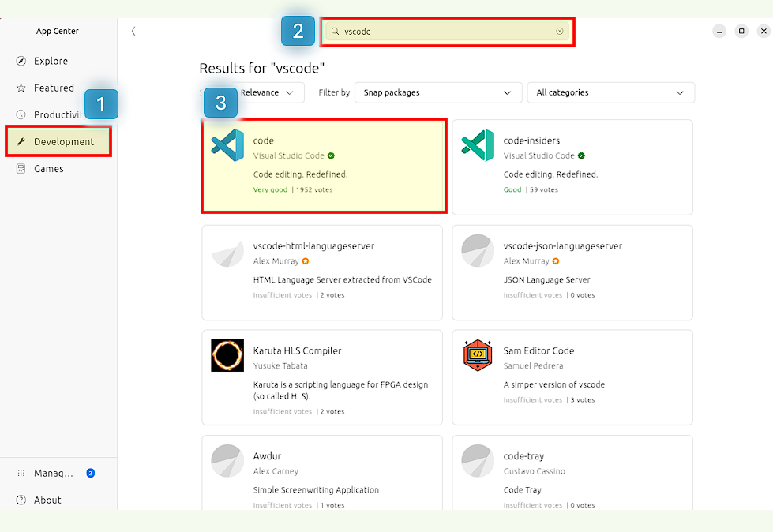Click the code-tray placeholder icon
This screenshot has width=773, height=532.
click(x=478, y=461)
